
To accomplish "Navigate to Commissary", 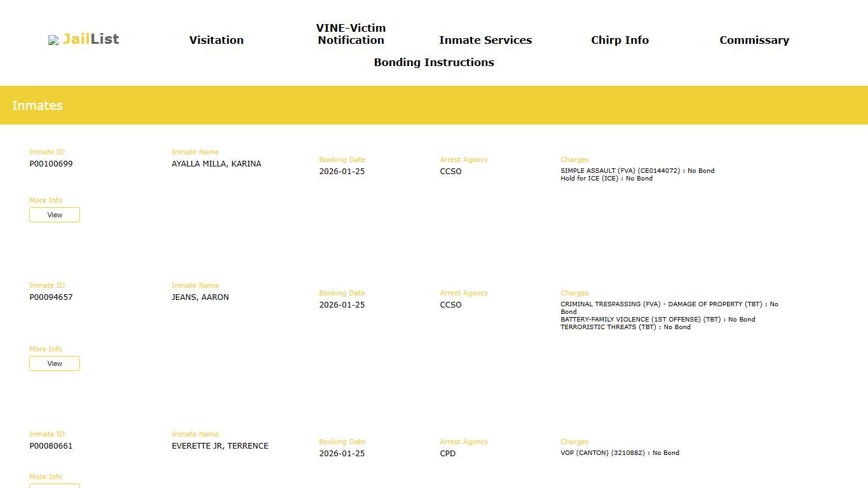I will pos(754,40).
